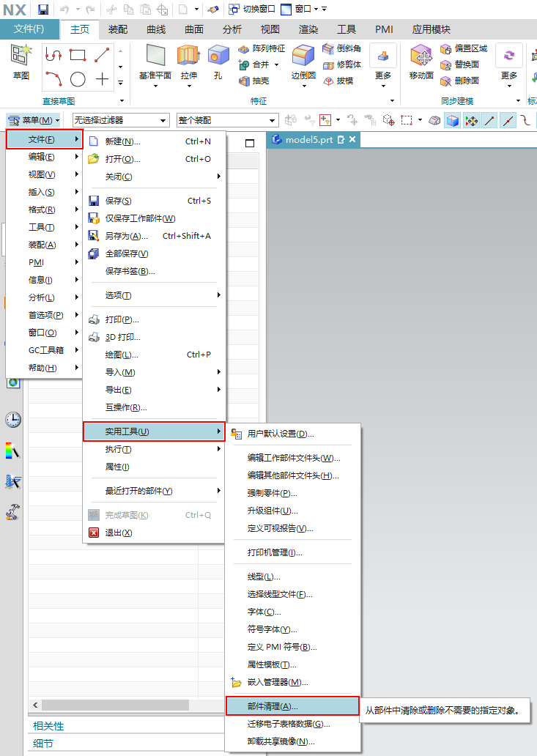
Task: Switch to the 主页 ribbon tab
Action: [80, 29]
